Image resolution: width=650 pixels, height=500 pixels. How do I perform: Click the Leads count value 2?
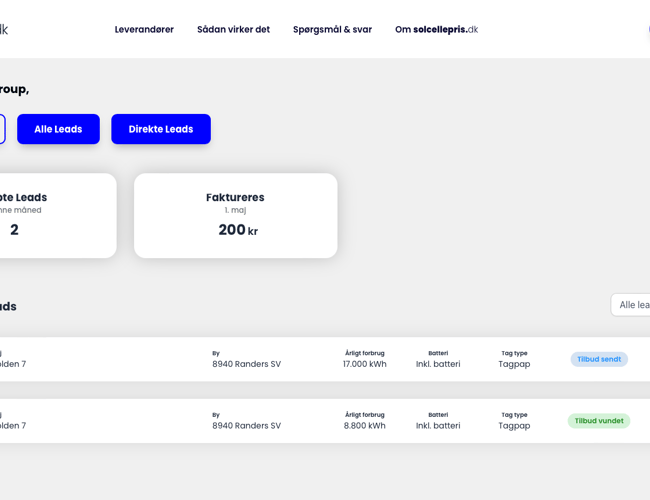[x=15, y=230]
